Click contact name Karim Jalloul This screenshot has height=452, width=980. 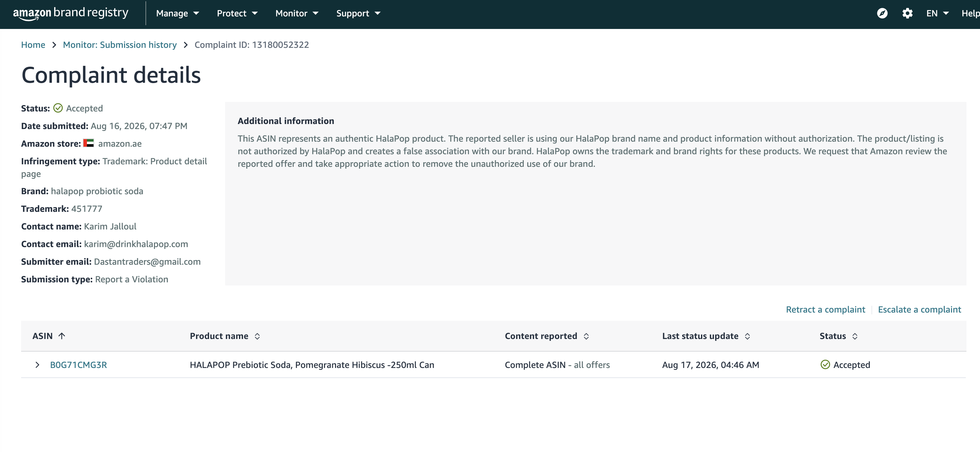point(110,226)
